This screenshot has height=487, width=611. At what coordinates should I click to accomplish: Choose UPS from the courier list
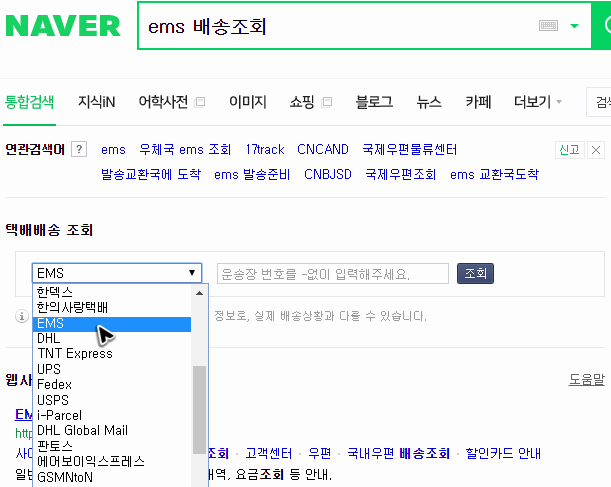point(112,369)
